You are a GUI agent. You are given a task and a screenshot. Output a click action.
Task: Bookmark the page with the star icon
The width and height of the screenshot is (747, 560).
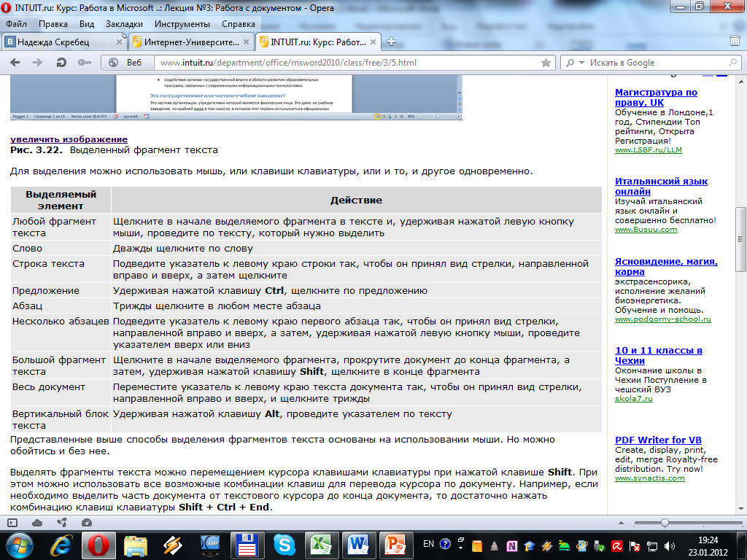coord(546,63)
